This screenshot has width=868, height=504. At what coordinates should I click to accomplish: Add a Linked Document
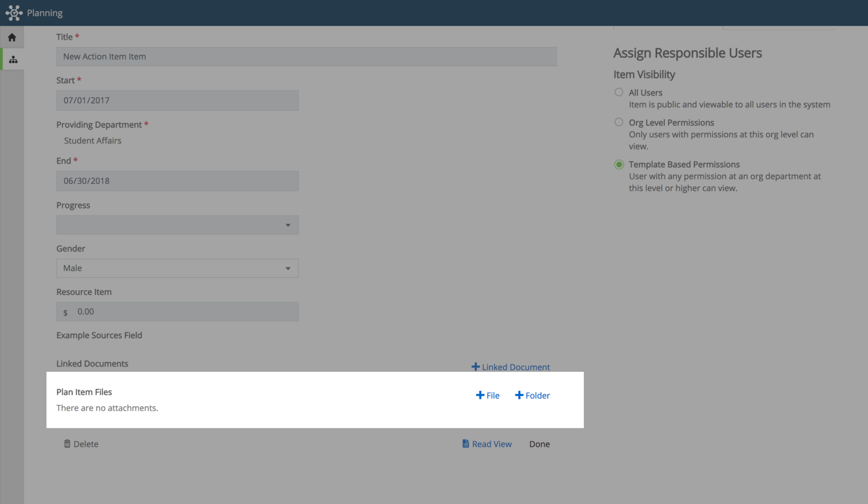click(510, 367)
